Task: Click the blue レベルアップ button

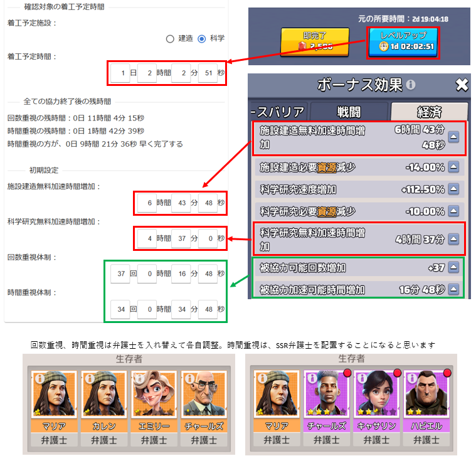Action: pyautogui.click(x=403, y=43)
